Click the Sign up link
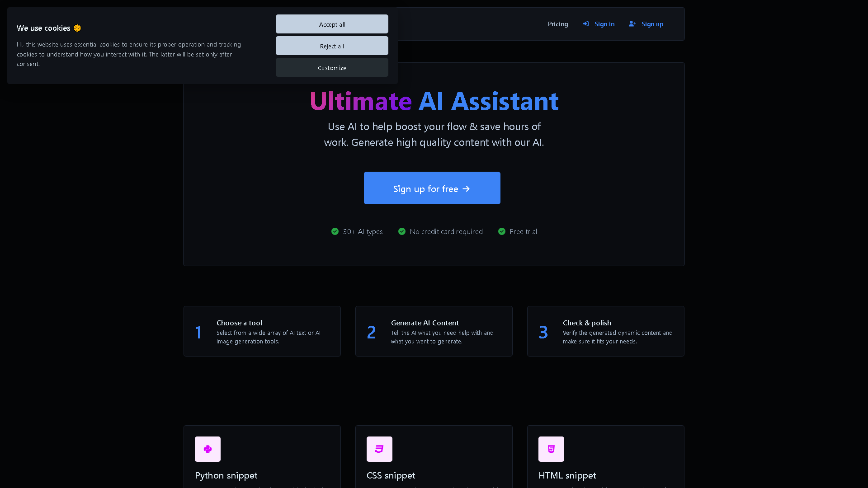 coord(652,23)
